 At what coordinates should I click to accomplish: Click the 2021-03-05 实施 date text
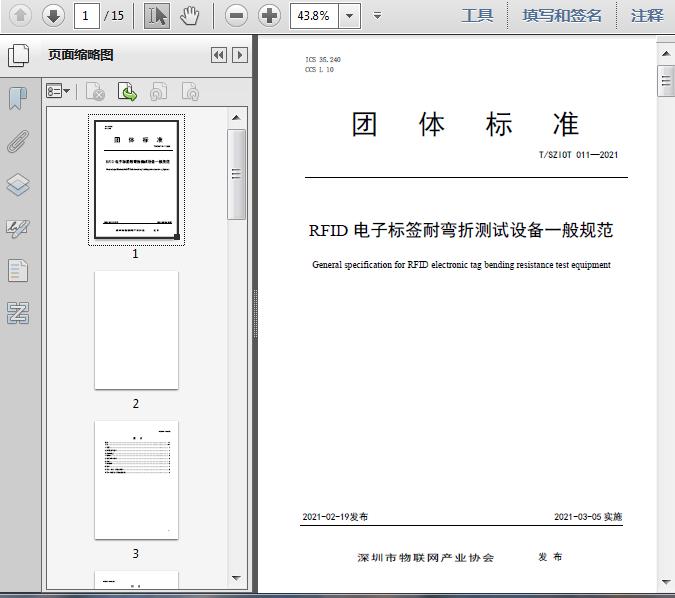588,517
